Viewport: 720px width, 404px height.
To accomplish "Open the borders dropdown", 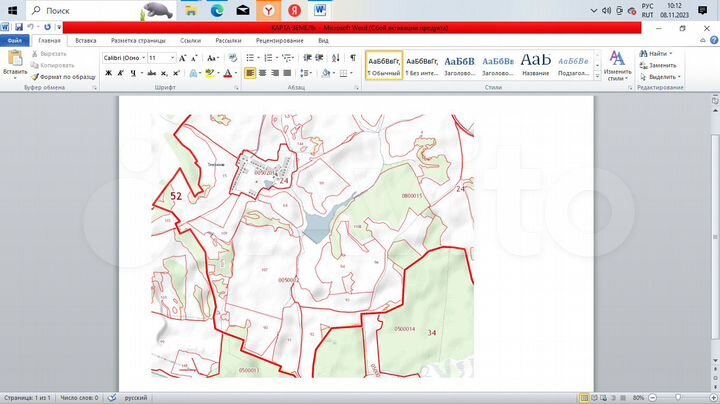I will pyautogui.click(x=351, y=73).
